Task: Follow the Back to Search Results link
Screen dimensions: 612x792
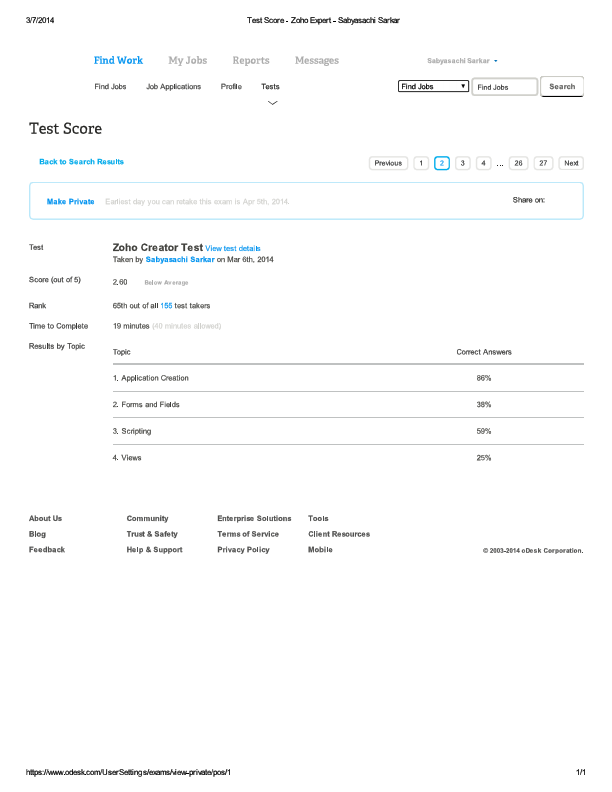Action: click(x=81, y=162)
